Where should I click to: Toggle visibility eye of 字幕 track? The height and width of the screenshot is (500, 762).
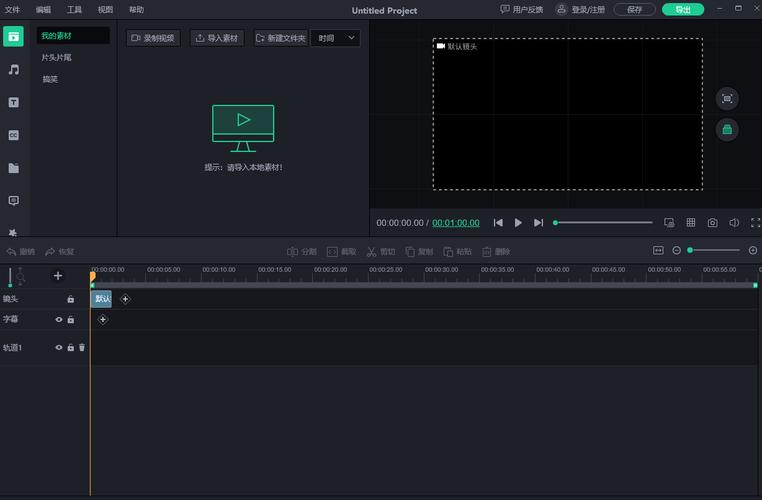click(58, 320)
